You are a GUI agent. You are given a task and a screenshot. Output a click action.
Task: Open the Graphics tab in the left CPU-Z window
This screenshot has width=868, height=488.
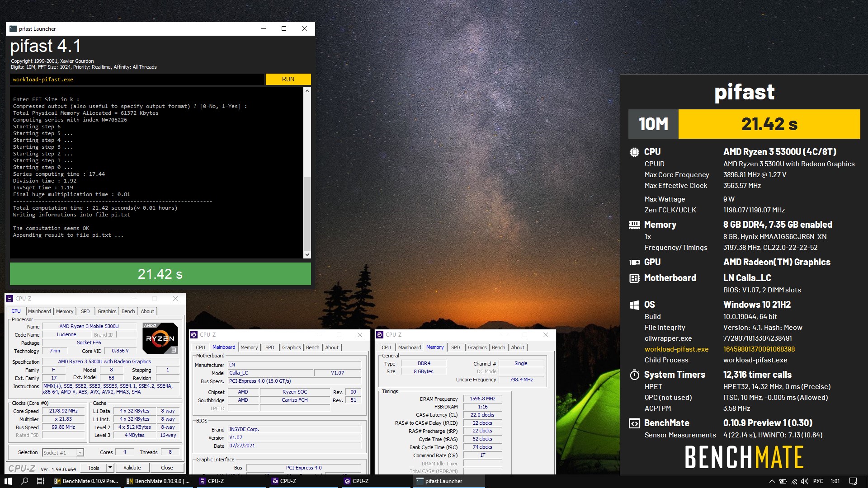[107, 311]
